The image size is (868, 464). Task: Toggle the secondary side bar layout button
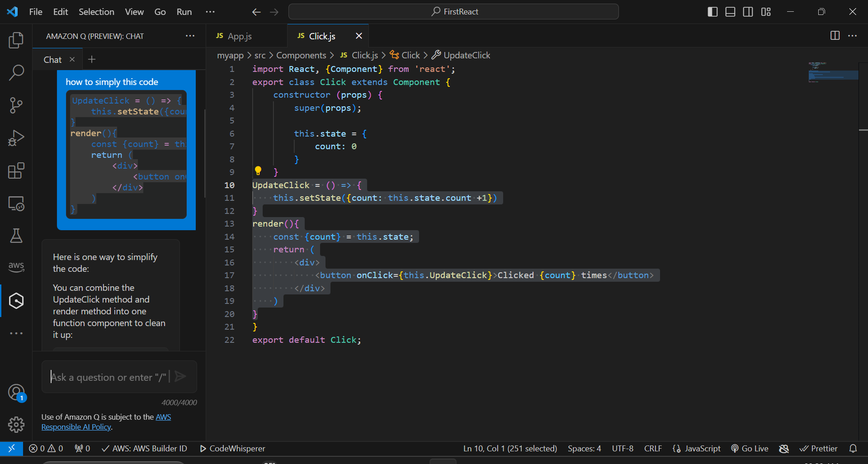pyautogui.click(x=748, y=12)
